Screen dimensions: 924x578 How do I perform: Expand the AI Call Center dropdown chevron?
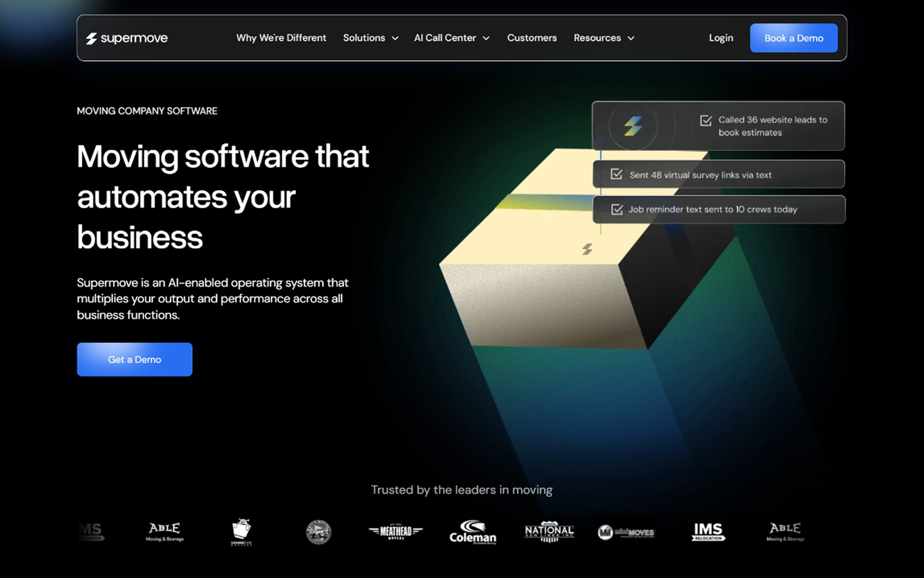click(x=486, y=39)
